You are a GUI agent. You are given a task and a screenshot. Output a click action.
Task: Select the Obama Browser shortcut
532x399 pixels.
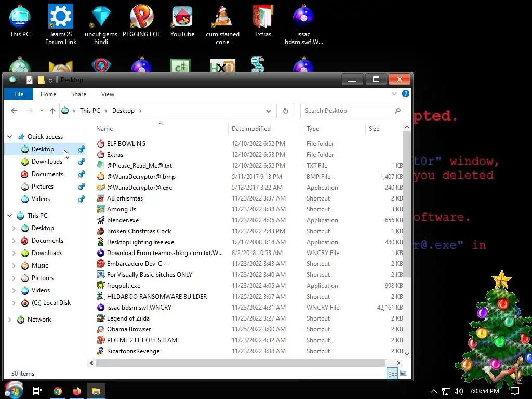coord(129,329)
